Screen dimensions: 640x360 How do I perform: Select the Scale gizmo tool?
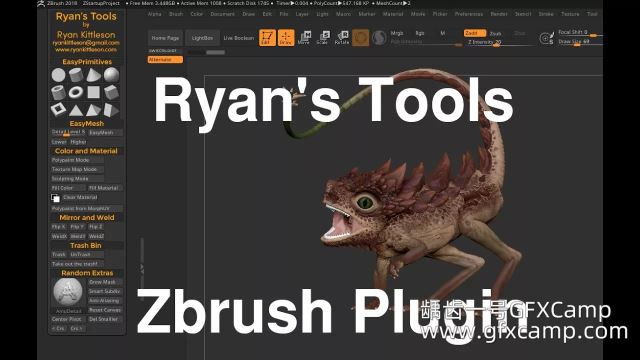click(323, 38)
